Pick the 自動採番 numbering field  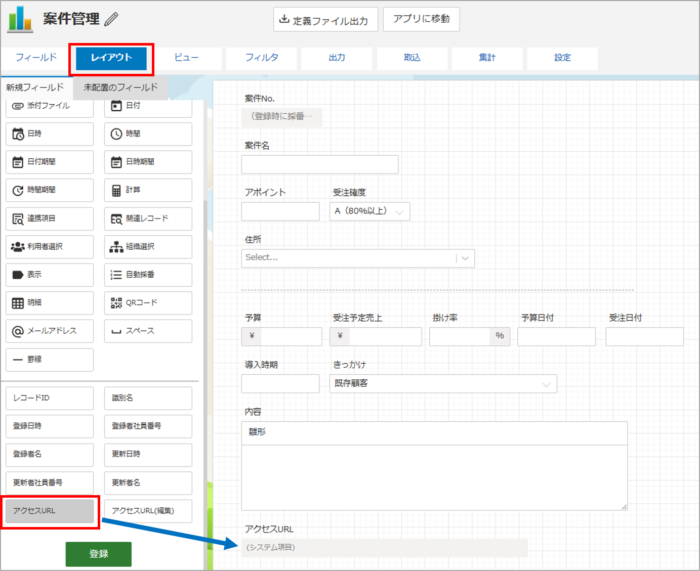(x=148, y=275)
